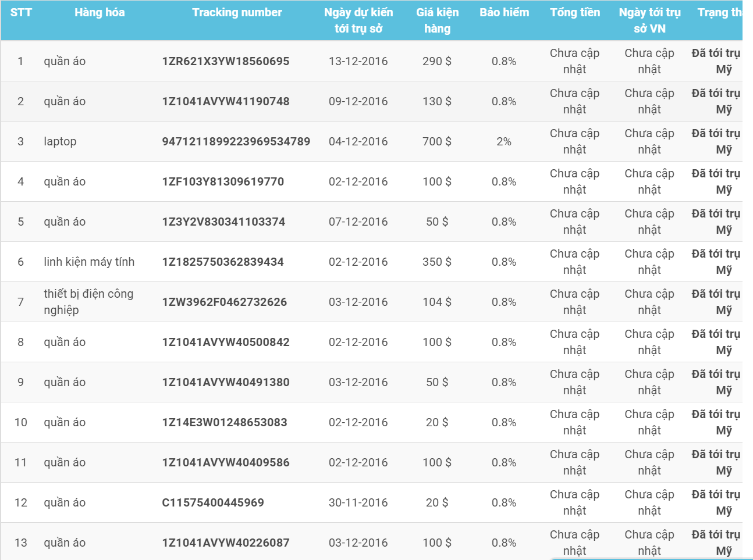Click tracking number 1Z3Y2V830341103374
This screenshot has height=560, width=753.
223,222
